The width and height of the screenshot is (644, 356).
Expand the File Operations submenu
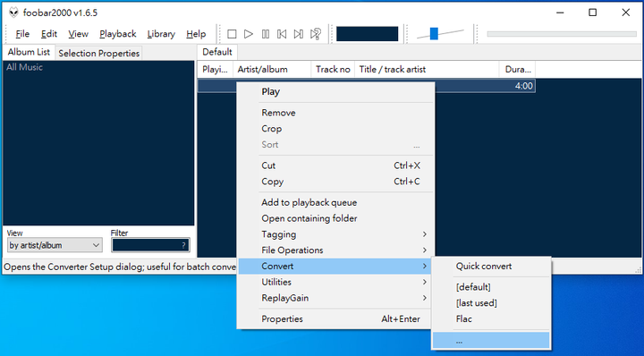336,250
